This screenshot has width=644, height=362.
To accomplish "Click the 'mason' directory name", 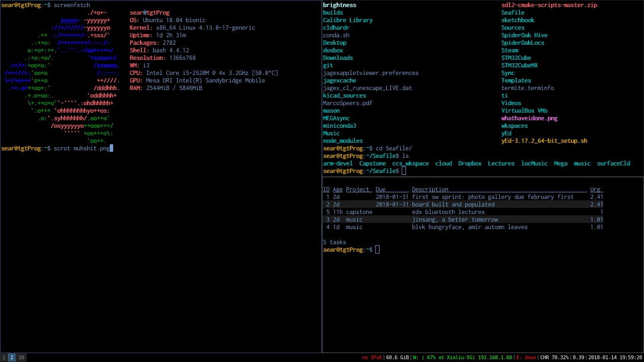I will click(331, 111).
